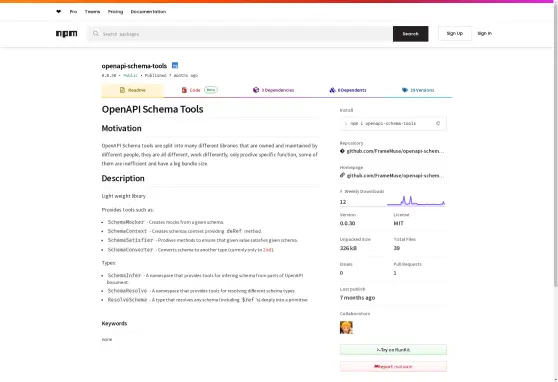This screenshot has height=382, width=558.
Task: Click the Dependents cubes icon
Action: [332, 90]
